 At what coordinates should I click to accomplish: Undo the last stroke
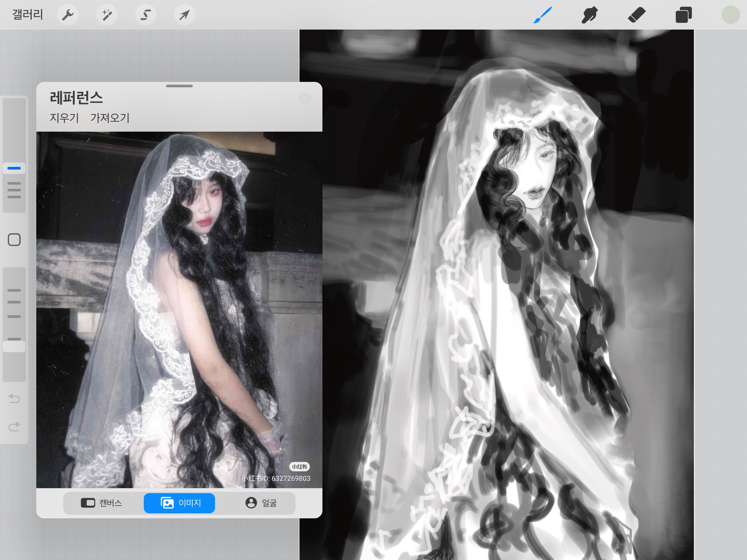[14, 398]
